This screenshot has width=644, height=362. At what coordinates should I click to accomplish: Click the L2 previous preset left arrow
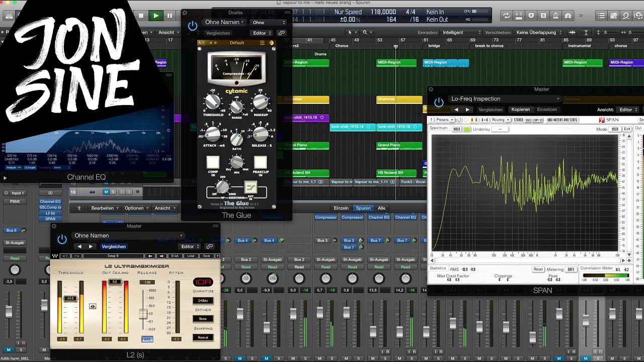click(x=150, y=256)
